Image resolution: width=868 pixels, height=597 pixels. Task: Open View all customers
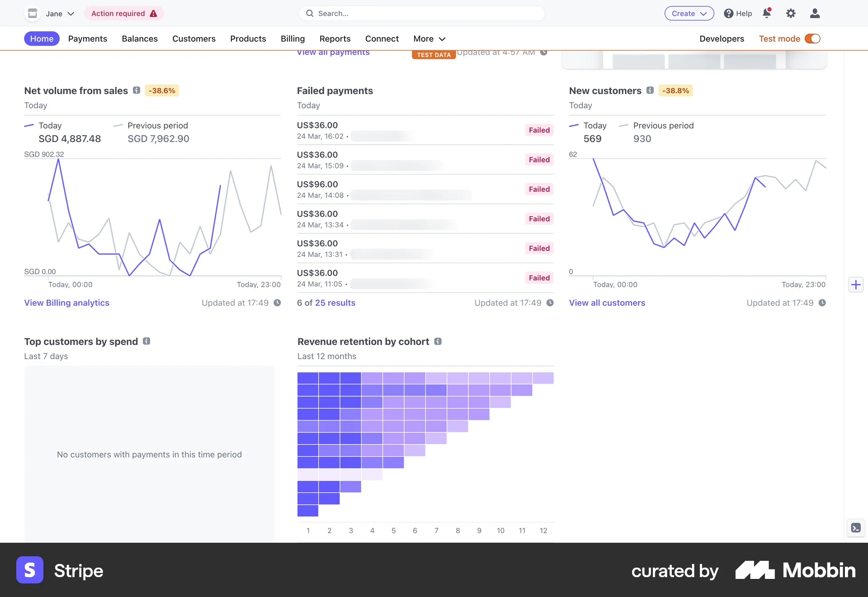tap(607, 303)
